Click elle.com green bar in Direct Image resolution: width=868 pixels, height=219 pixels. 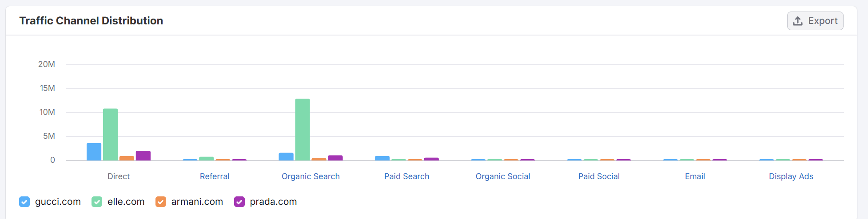click(x=111, y=134)
